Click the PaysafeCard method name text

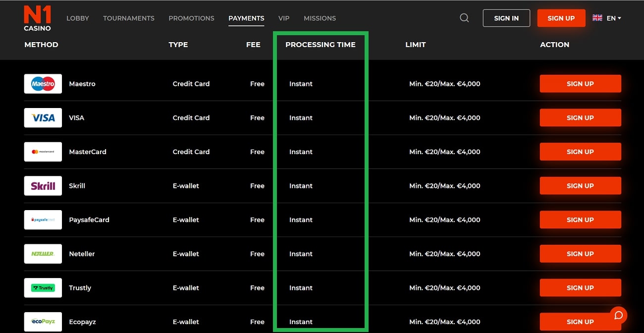(89, 220)
